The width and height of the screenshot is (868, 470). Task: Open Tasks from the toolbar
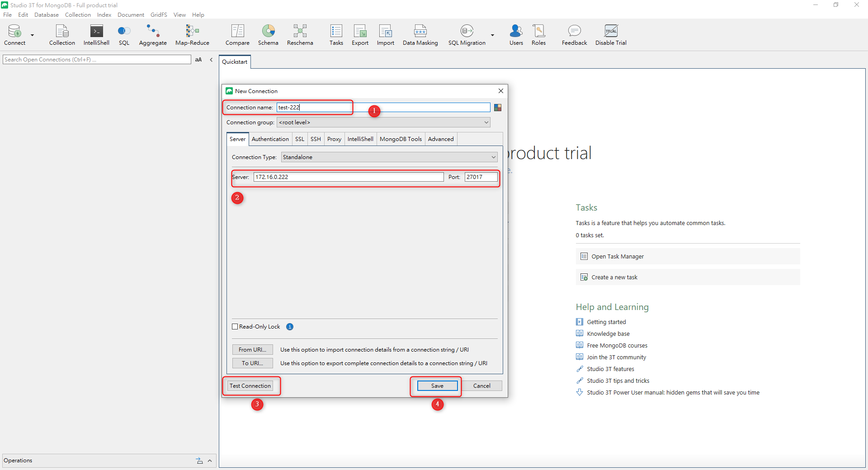point(336,35)
